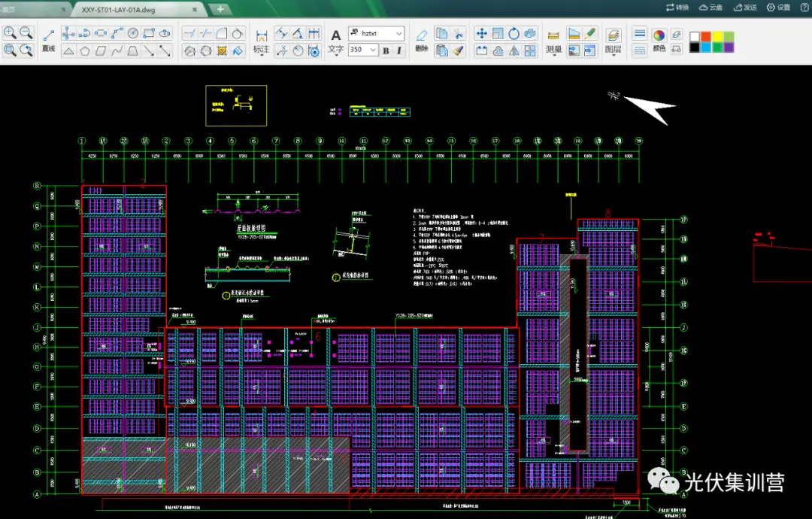Open the 颜色 color wheel picker
This screenshot has height=519, width=812.
coord(659,35)
